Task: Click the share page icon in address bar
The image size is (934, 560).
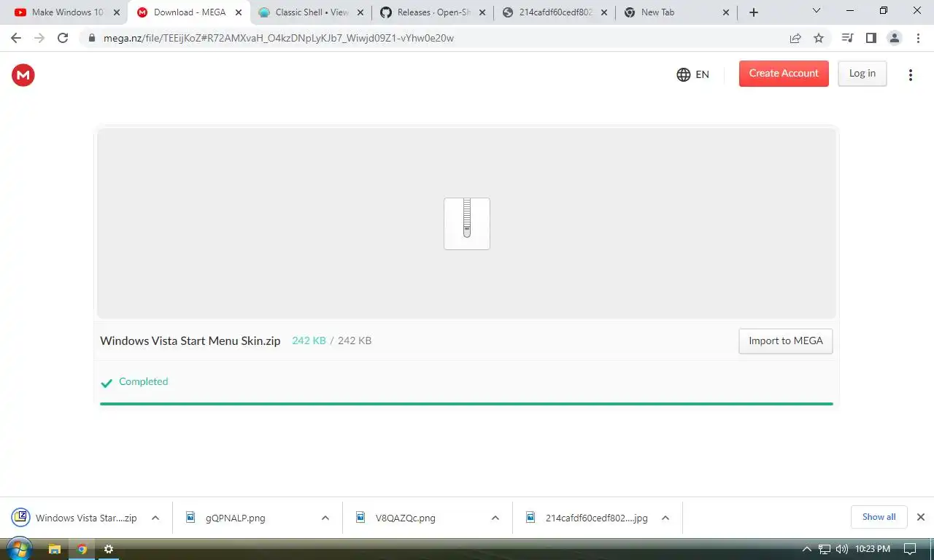Action: tap(795, 38)
